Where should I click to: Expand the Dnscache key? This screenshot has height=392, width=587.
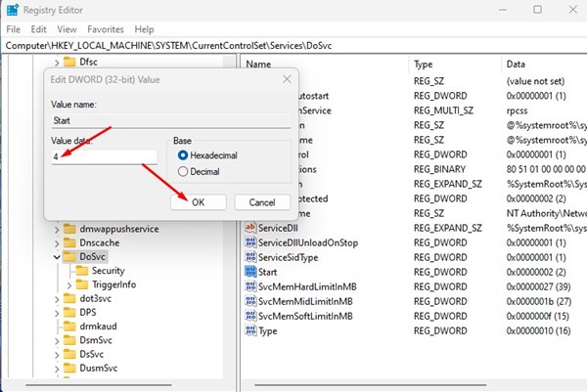pyautogui.click(x=55, y=241)
